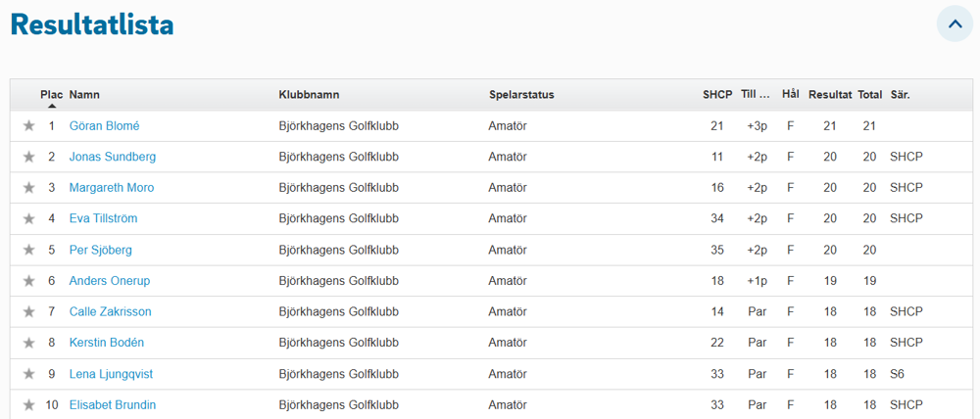Mark Eva Tillström with the star
The height and width of the screenshot is (419, 980).
[29, 219]
